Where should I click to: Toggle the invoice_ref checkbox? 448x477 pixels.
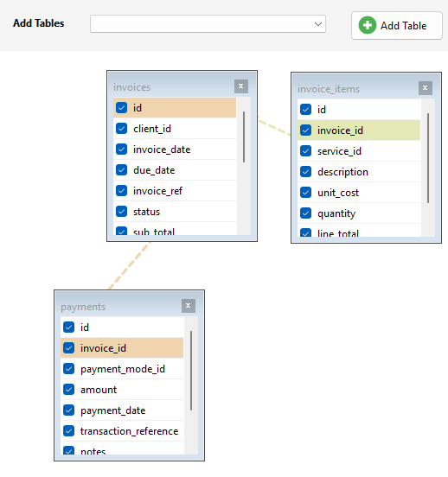tap(122, 190)
